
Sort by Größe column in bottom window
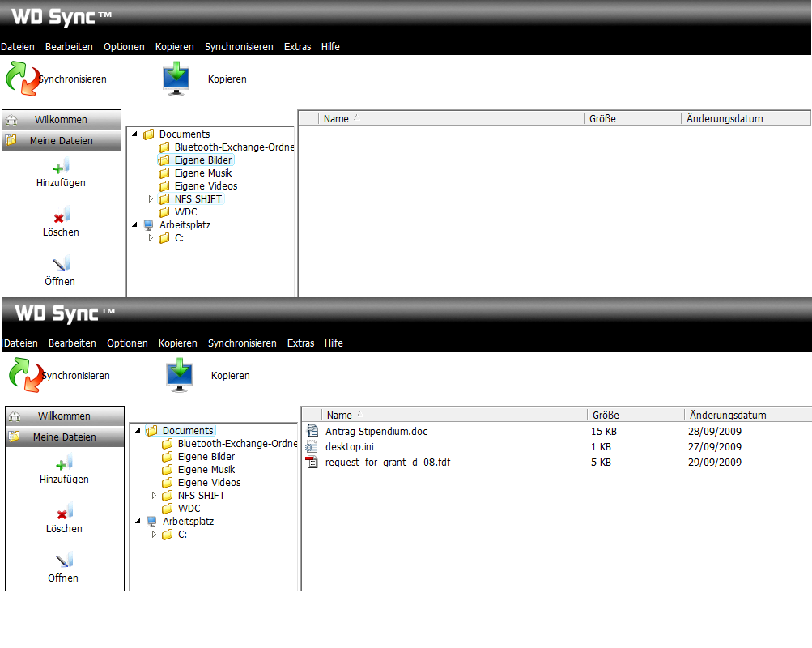click(x=636, y=415)
